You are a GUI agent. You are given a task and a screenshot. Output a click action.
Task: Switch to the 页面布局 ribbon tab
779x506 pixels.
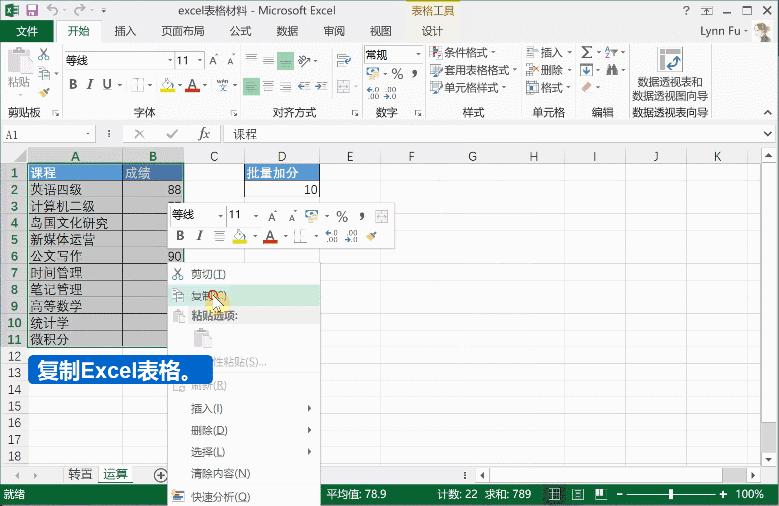click(183, 31)
